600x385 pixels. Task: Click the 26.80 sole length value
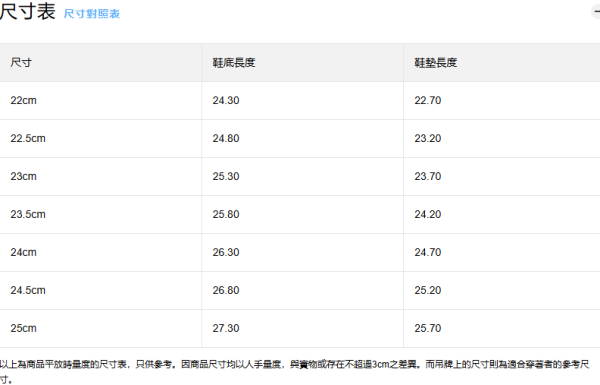tap(226, 290)
